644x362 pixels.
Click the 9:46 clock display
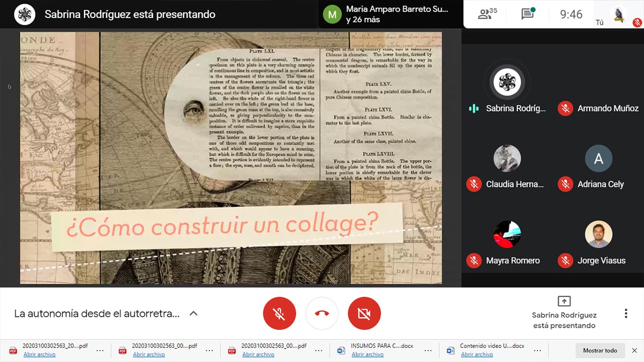(x=571, y=14)
